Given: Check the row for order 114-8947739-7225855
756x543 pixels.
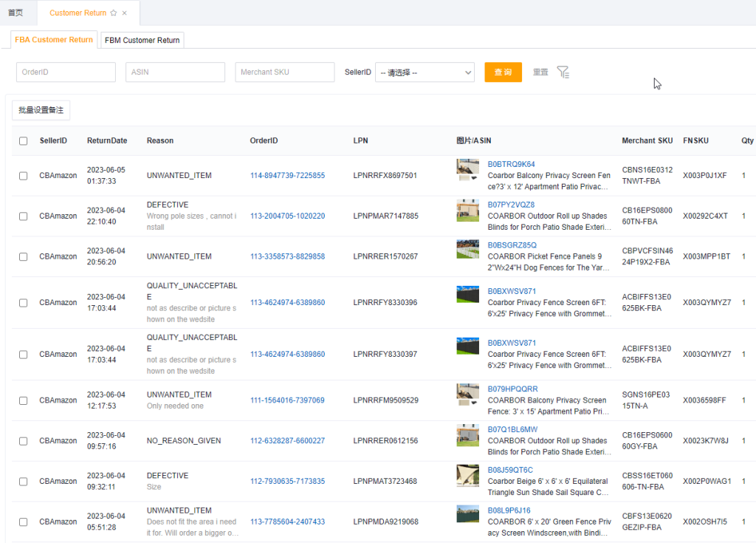Looking at the screenshot, I should 24,176.
